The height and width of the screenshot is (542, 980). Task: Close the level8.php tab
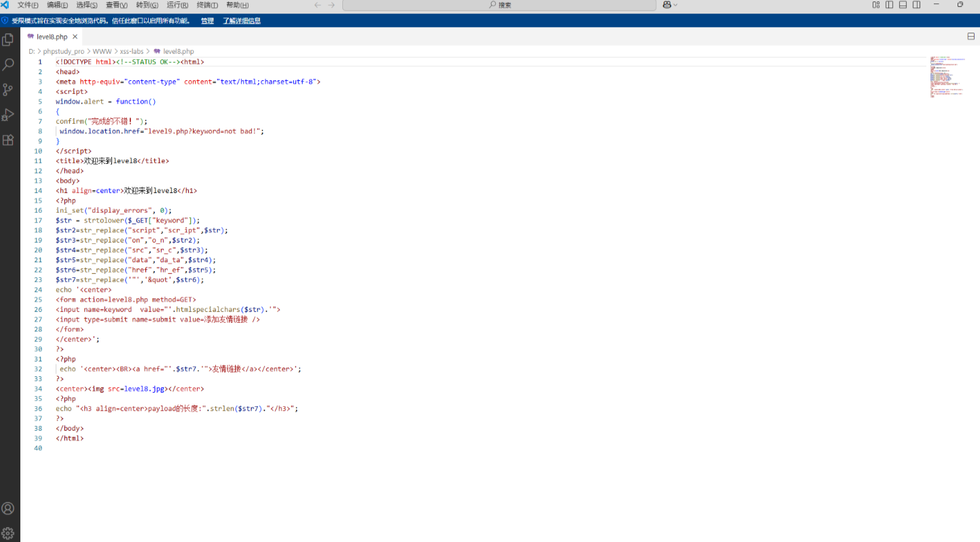[x=75, y=37]
